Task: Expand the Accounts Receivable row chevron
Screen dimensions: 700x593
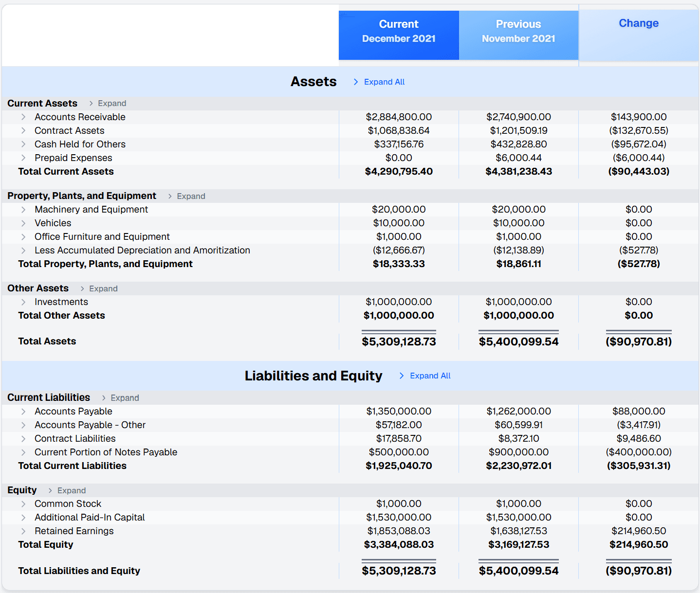Action: (x=23, y=117)
